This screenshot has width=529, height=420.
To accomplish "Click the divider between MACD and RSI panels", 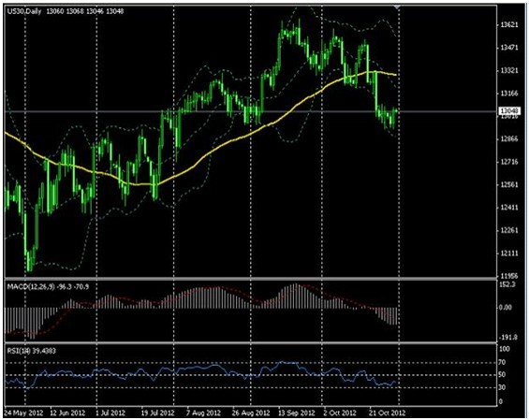I will pyautogui.click(x=251, y=343).
